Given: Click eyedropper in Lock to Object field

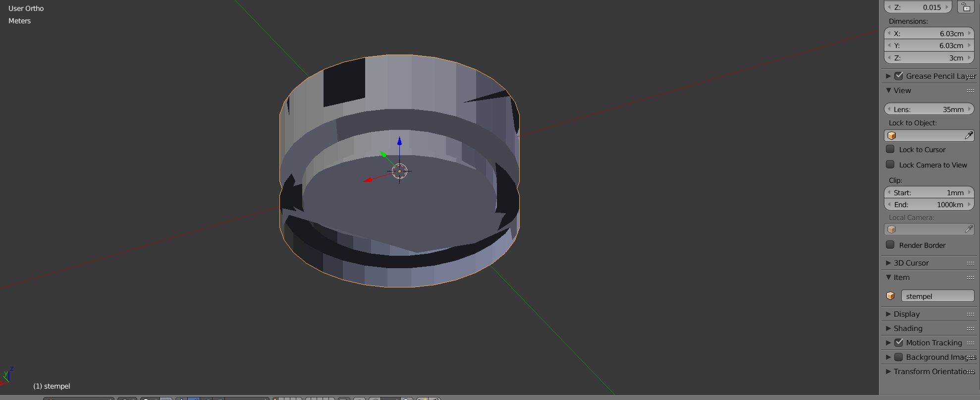Looking at the screenshot, I should (x=968, y=135).
